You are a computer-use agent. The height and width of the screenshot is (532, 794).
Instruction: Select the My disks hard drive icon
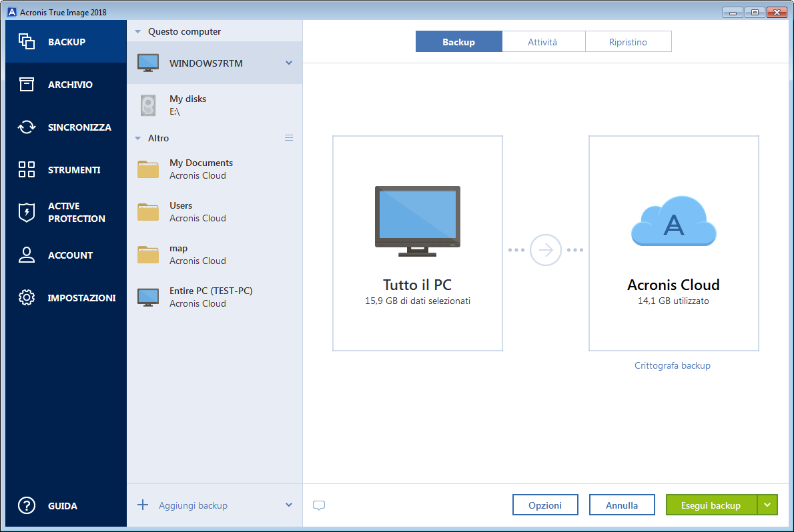(148, 105)
